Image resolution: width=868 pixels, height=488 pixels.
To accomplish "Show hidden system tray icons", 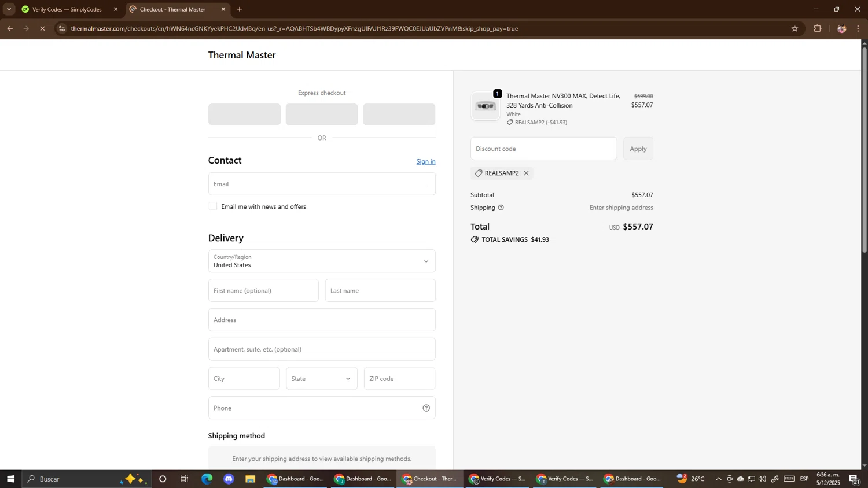I will [x=719, y=479].
